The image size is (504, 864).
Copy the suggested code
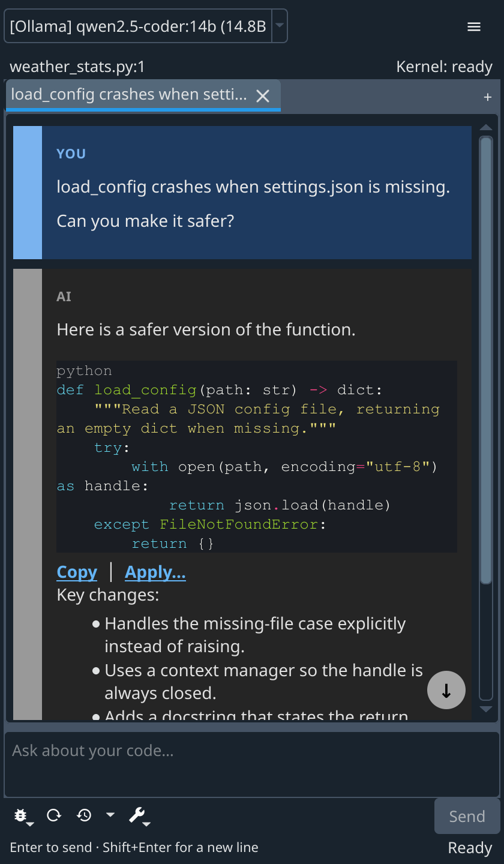click(77, 572)
